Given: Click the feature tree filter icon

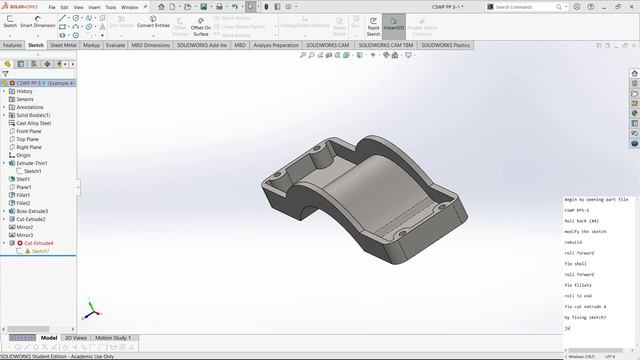Looking at the screenshot, I should [x=5, y=74].
